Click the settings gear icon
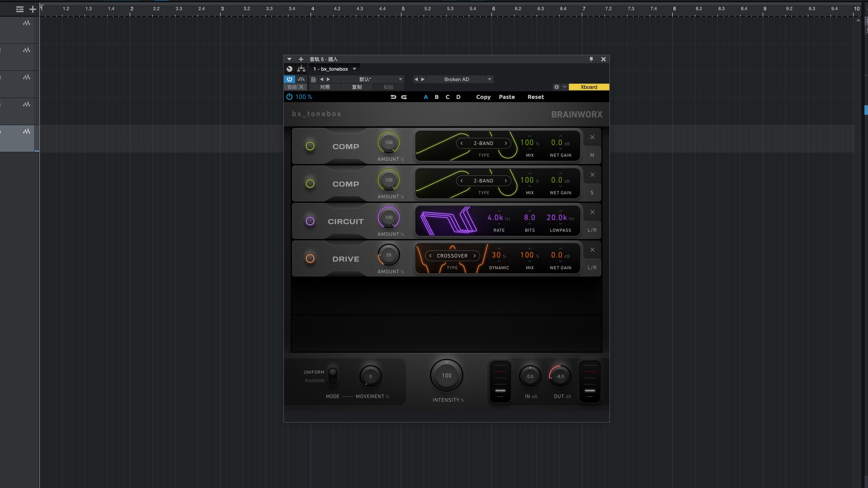Viewport: 868px width, 488px height. click(557, 87)
